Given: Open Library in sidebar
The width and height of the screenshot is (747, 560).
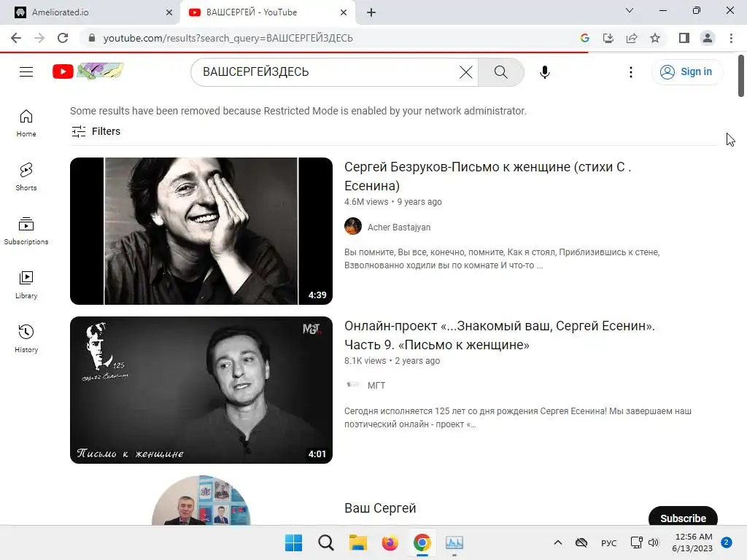Looking at the screenshot, I should coord(26,285).
